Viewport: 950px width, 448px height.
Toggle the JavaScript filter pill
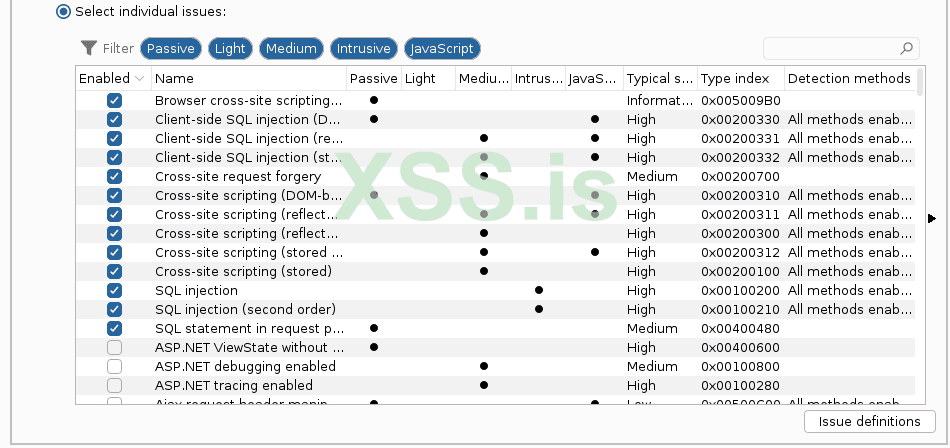443,48
